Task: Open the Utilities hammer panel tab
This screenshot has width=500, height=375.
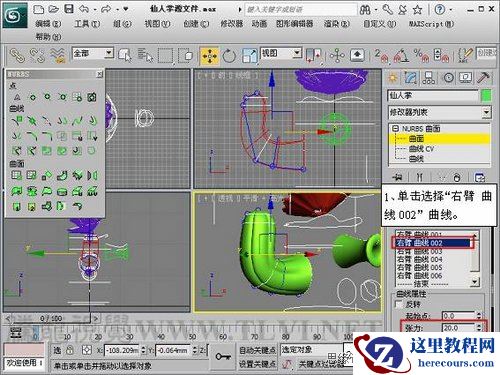Action: tap(483, 78)
